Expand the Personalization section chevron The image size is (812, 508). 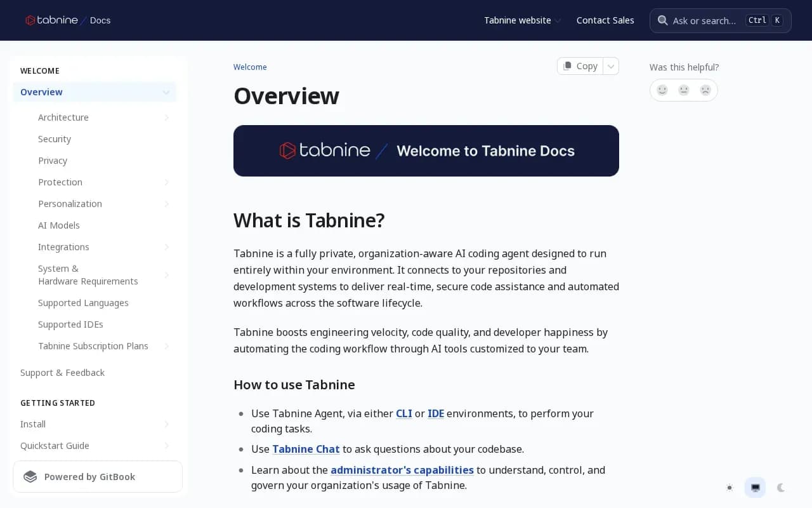(167, 204)
